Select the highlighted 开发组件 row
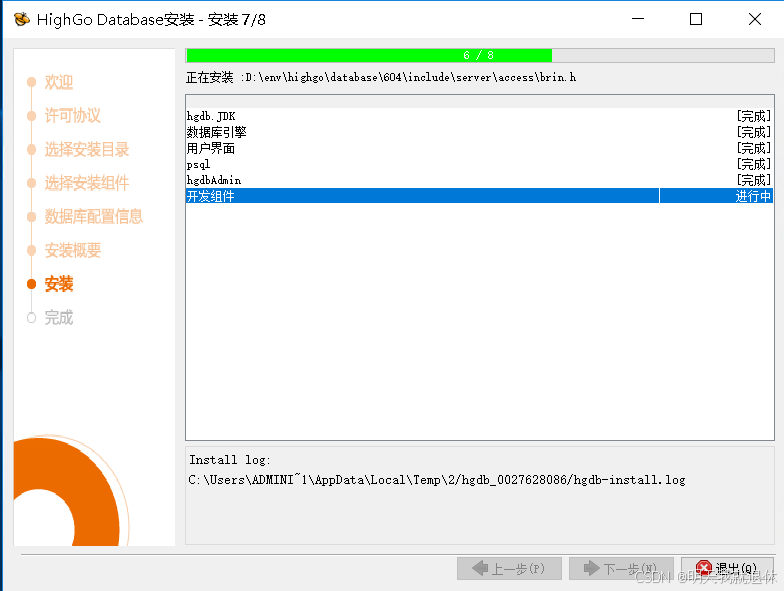 pyautogui.click(x=480, y=196)
